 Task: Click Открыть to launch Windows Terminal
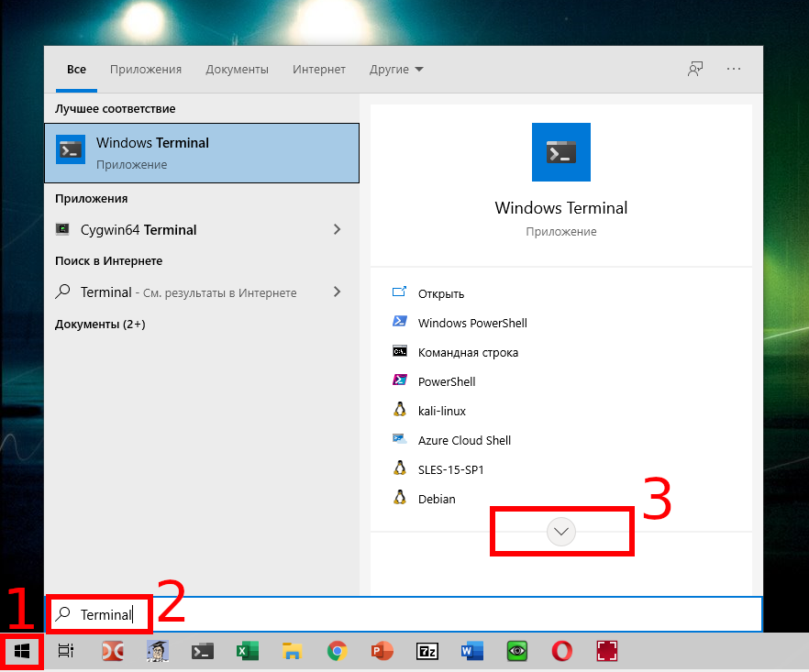[440, 293]
